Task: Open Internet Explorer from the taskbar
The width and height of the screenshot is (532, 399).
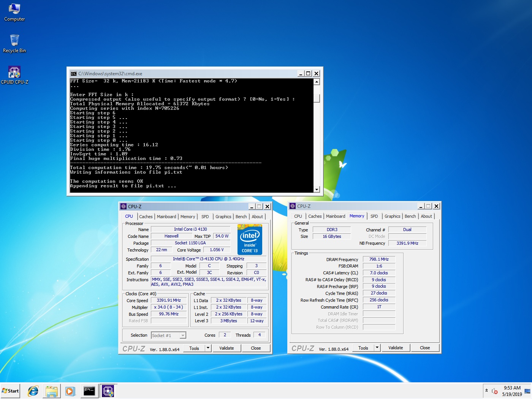Action: (33, 391)
